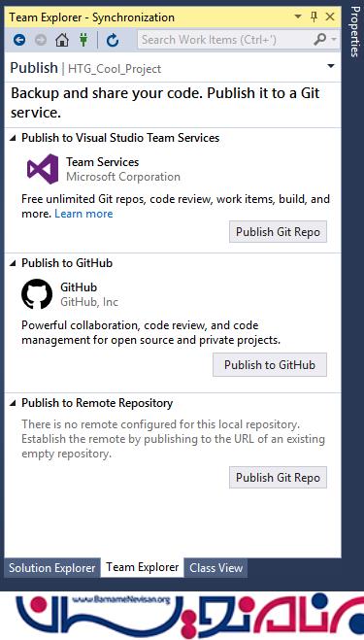This screenshot has width=364, height=640.
Task: Open Manage Connections green plug icon
Action: coord(83,40)
